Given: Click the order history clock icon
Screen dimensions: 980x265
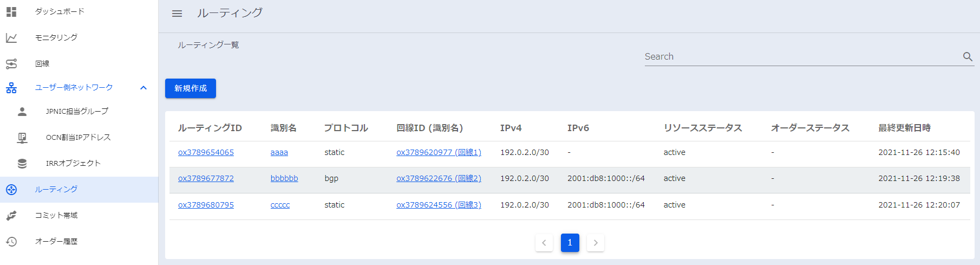Looking at the screenshot, I should pos(11,242).
